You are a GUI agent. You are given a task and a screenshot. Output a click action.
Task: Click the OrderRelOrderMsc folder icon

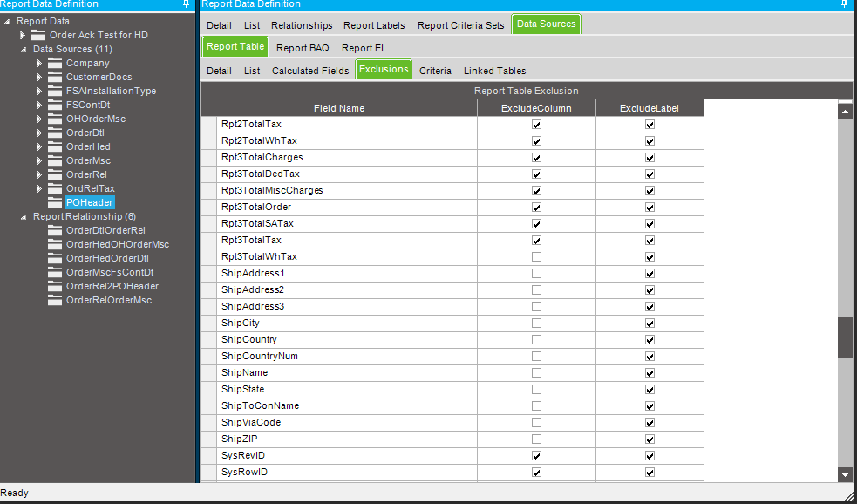[55, 300]
